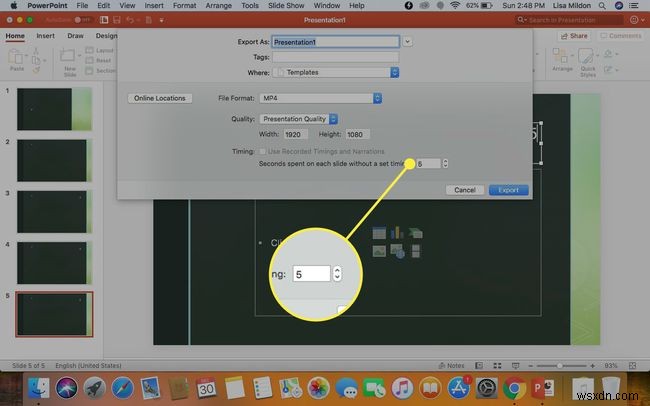Switch to Normal view icon in status bar
This screenshot has width=650, height=406.
pos(479,366)
